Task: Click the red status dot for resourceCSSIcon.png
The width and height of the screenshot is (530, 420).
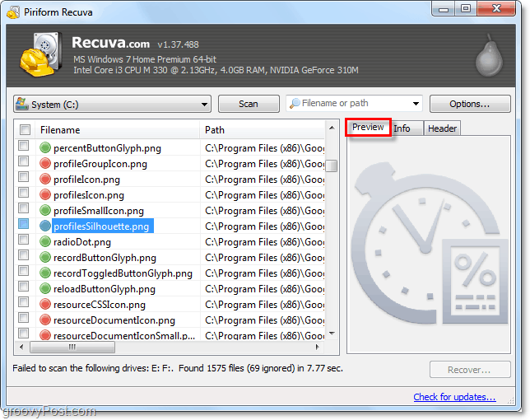Action: [x=45, y=304]
